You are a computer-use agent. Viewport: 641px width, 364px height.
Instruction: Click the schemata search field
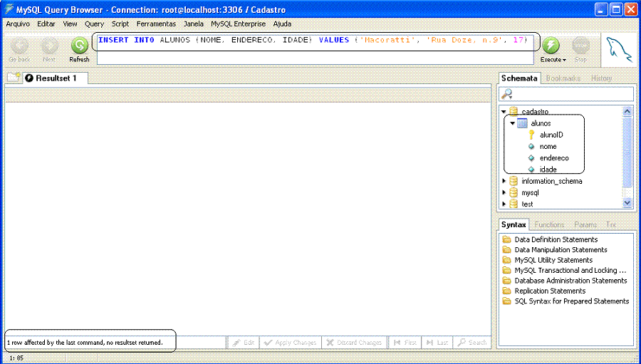coord(566,95)
